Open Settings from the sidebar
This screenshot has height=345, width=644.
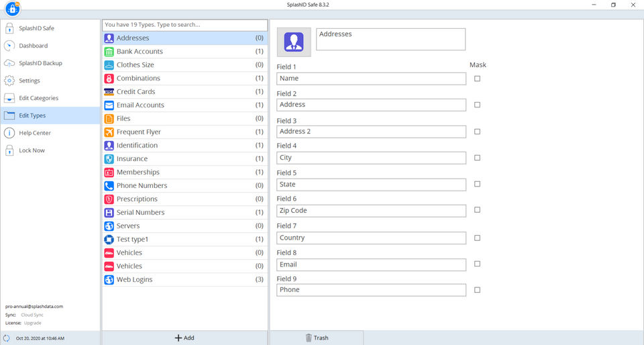[50, 81]
